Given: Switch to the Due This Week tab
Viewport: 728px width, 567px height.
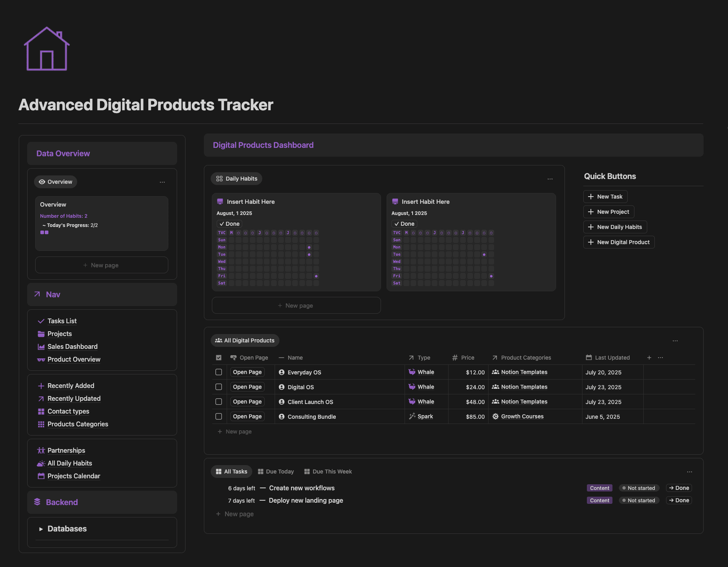Looking at the screenshot, I should pos(328,471).
